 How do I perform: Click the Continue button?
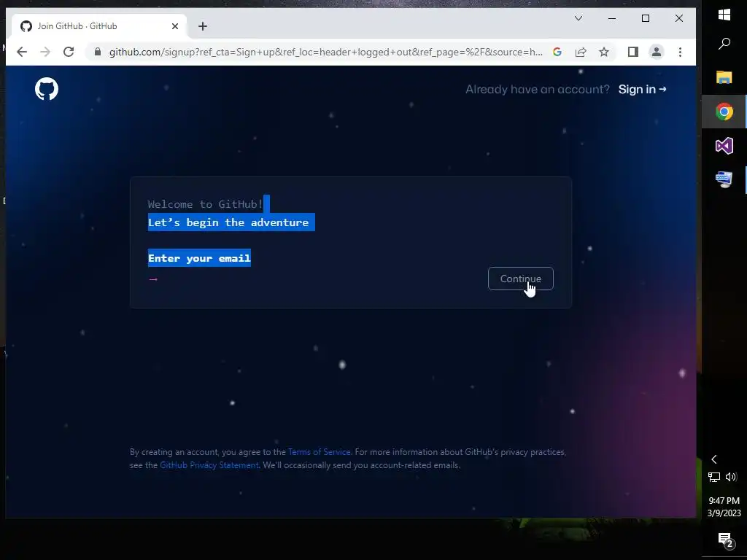pyautogui.click(x=521, y=279)
